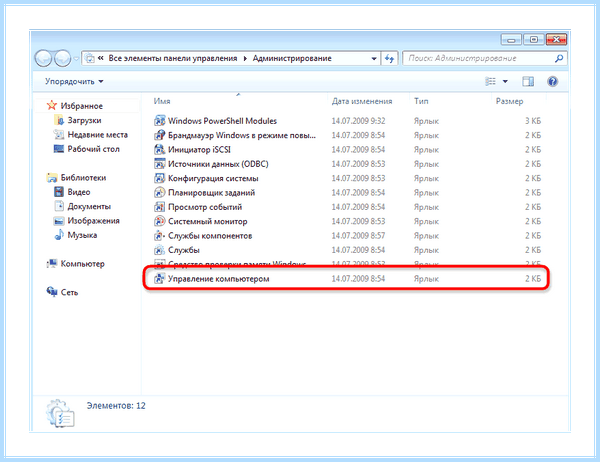Select the Windows PowerShell Modules file name
Viewport: 600px width, 462px height.
(x=222, y=121)
